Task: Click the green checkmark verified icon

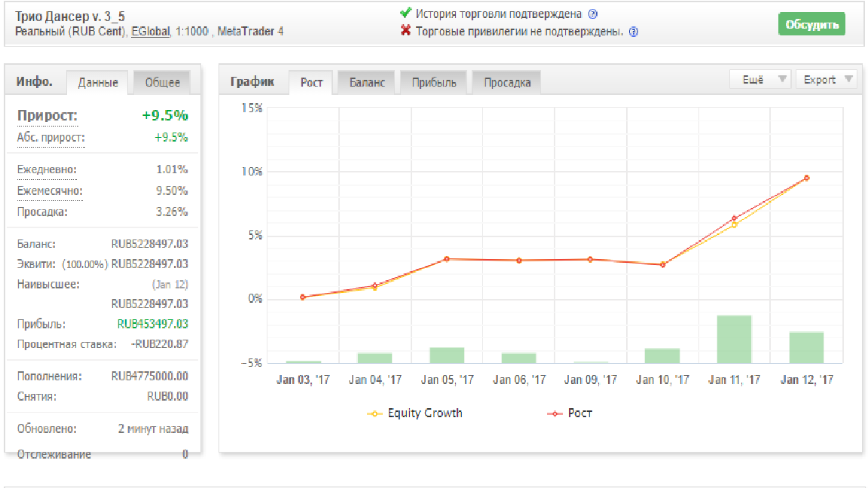Action: pyautogui.click(x=406, y=13)
